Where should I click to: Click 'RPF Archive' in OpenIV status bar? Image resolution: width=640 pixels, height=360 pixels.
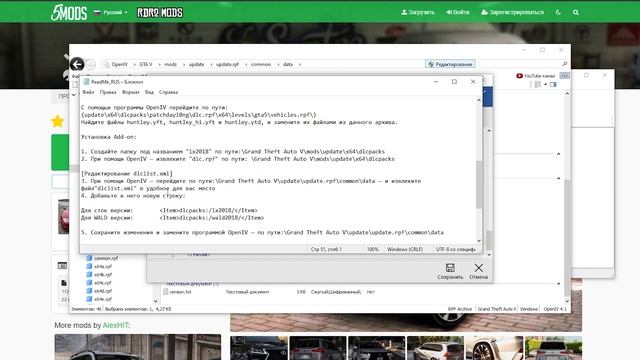[460, 309]
